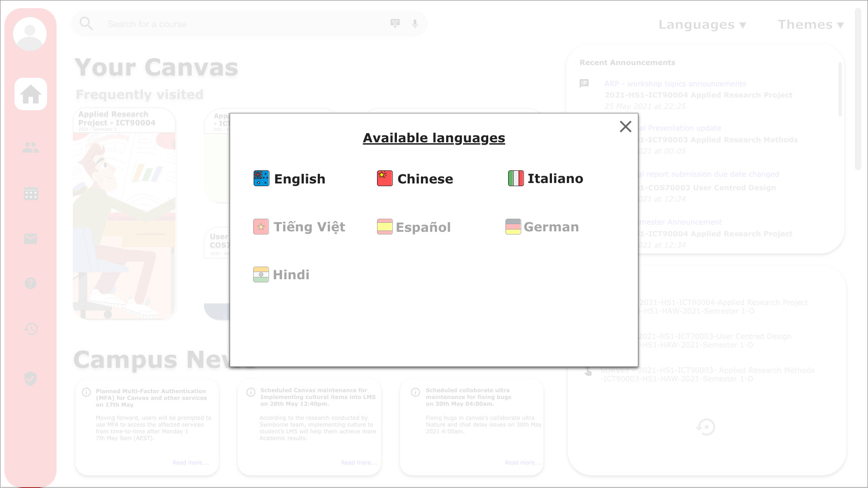Image resolution: width=868 pixels, height=488 pixels.
Task: Pick Hindi language option
Action: click(x=281, y=275)
